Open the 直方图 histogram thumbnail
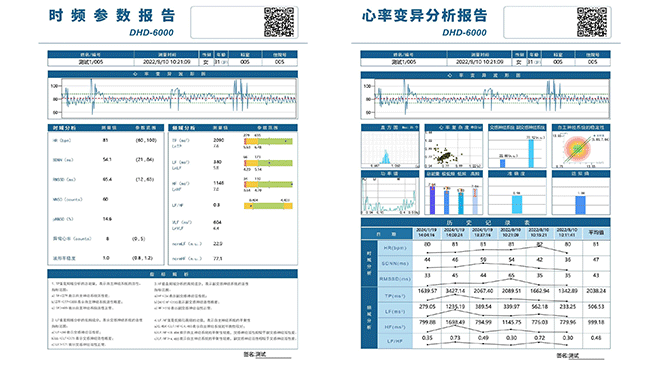650x365 pixels. pos(390,146)
